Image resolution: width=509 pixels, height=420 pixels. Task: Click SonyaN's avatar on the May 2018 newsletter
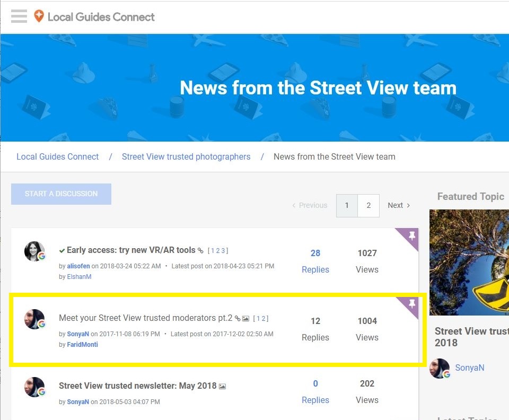34,387
